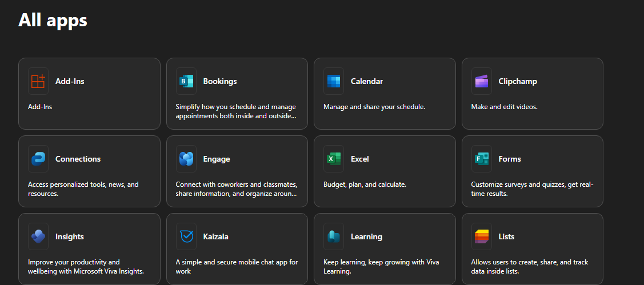
Task: Click "Budget, plan, and calculate." description
Action: click(365, 184)
